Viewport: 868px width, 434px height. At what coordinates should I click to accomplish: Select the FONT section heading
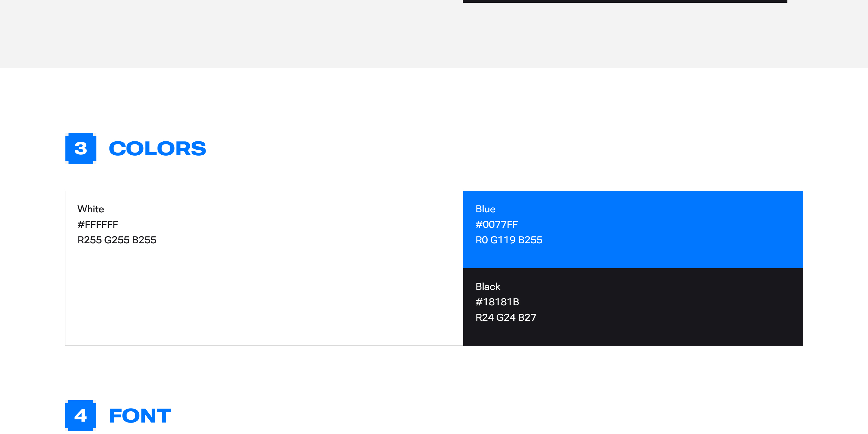coord(140,416)
